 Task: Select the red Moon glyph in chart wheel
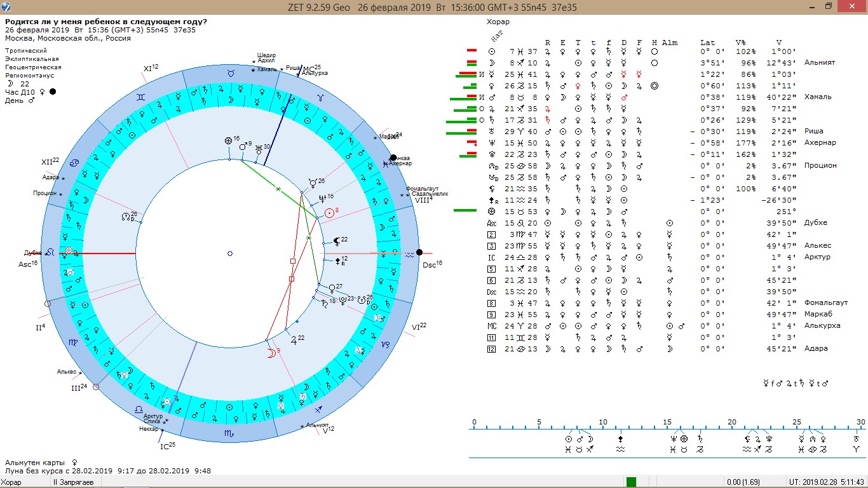coord(271,352)
